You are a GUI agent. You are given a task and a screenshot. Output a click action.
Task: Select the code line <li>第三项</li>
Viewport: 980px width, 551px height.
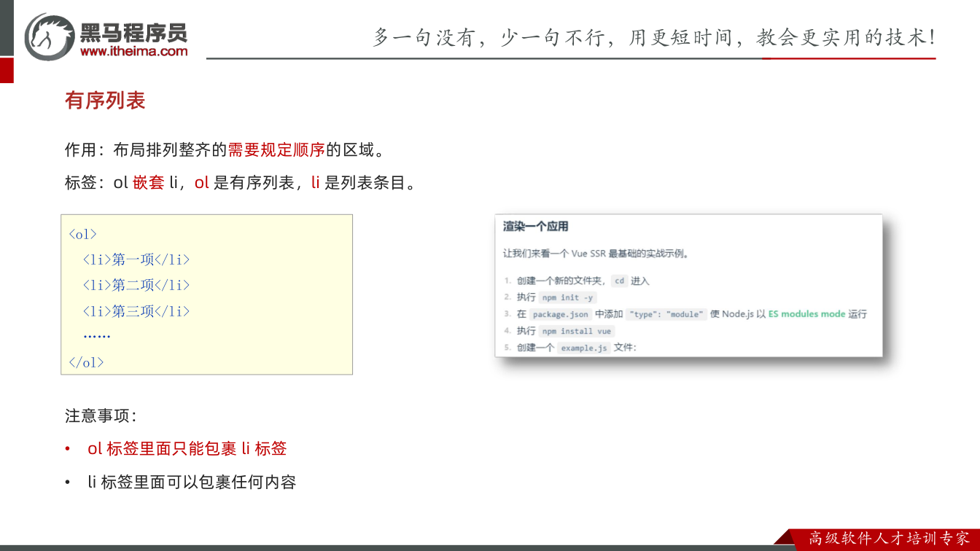coord(136,311)
